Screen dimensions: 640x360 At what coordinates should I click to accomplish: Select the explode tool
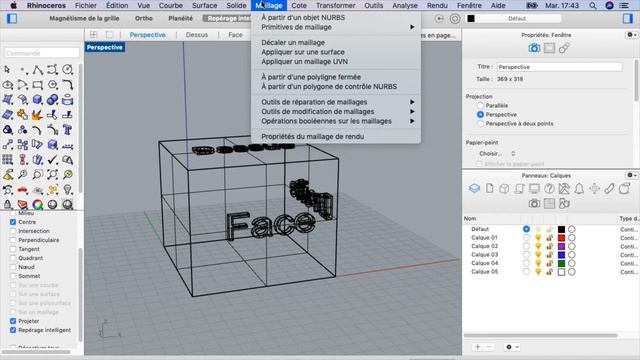[x=38, y=115]
